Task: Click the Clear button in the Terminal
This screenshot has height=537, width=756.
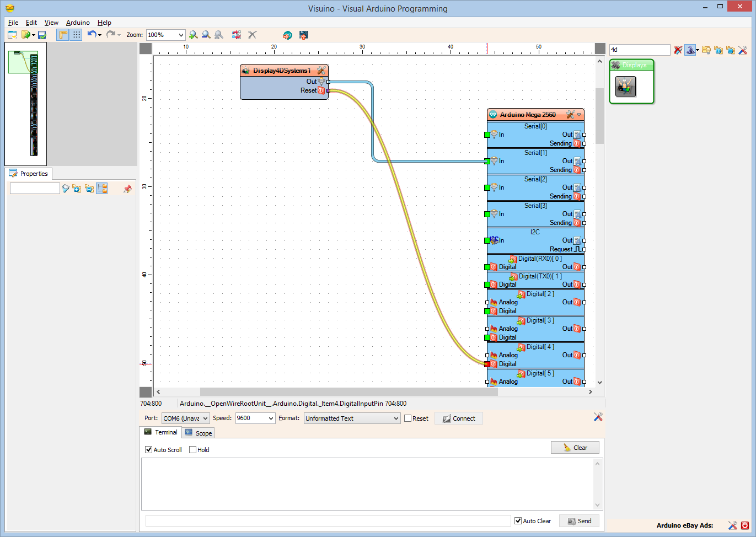Action: (575, 447)
